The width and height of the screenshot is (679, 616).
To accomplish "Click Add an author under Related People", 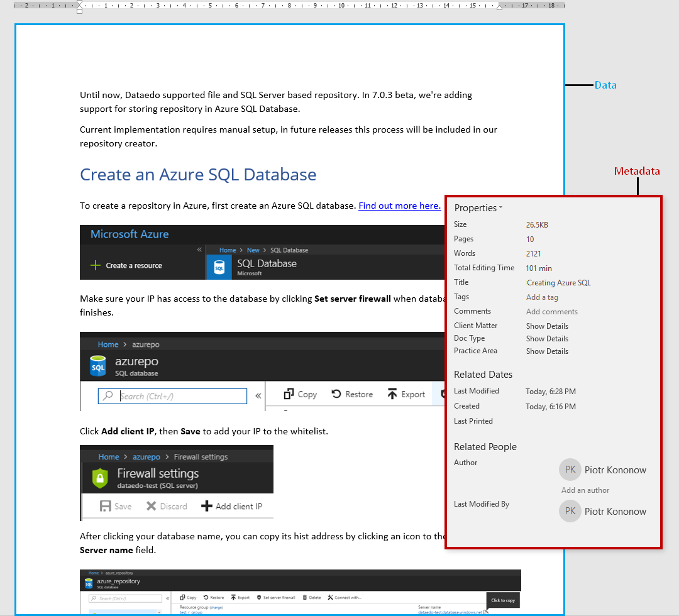I will 585,490.
